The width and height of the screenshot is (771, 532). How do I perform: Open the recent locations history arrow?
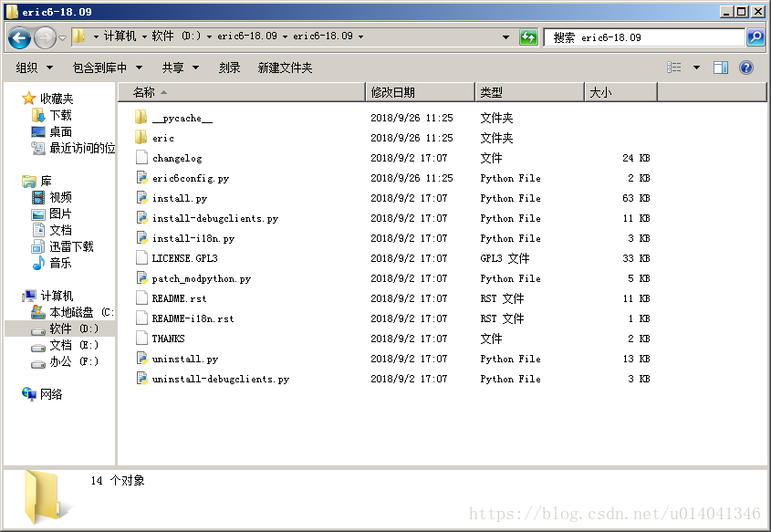(x=62, y=37)
